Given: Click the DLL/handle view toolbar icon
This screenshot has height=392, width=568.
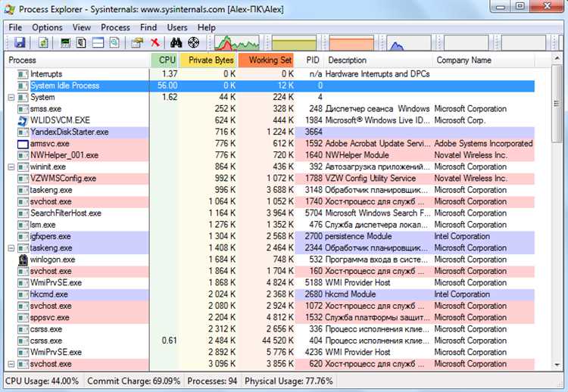Looking at the screenshot, I should pos(114,42).
